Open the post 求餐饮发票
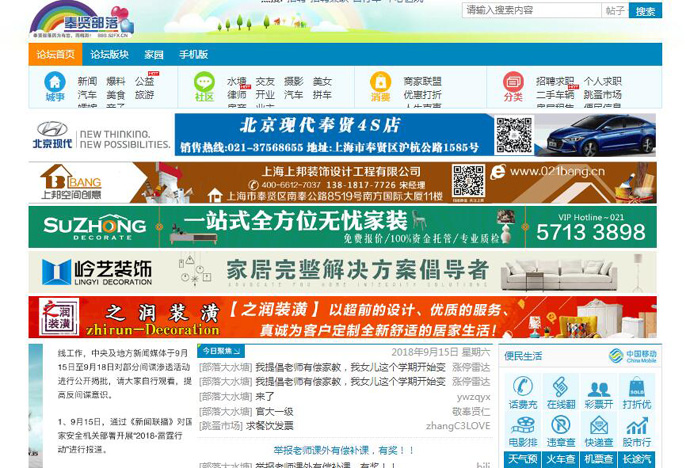690x468 pixels. click(269, 426)
